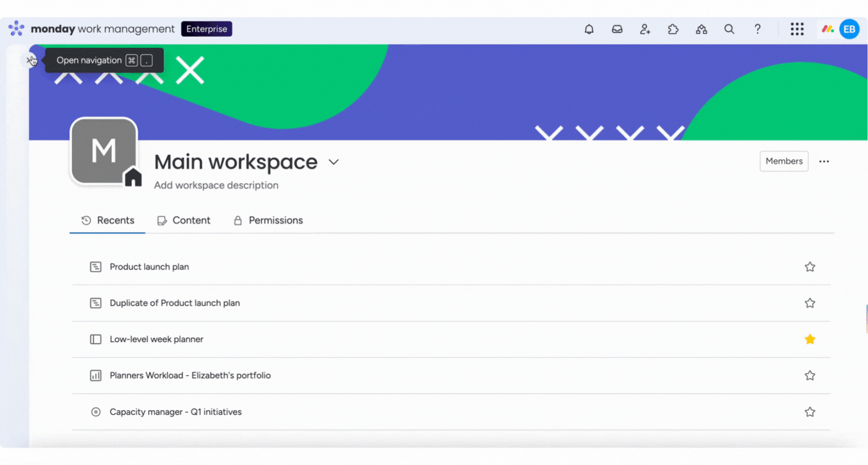
Task: Open the Main workspace dropdown
Action: tap(334, 162)
